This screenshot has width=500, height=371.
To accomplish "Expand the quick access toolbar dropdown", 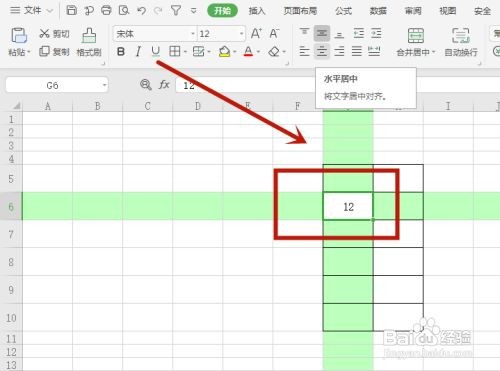I will [193, 11].
